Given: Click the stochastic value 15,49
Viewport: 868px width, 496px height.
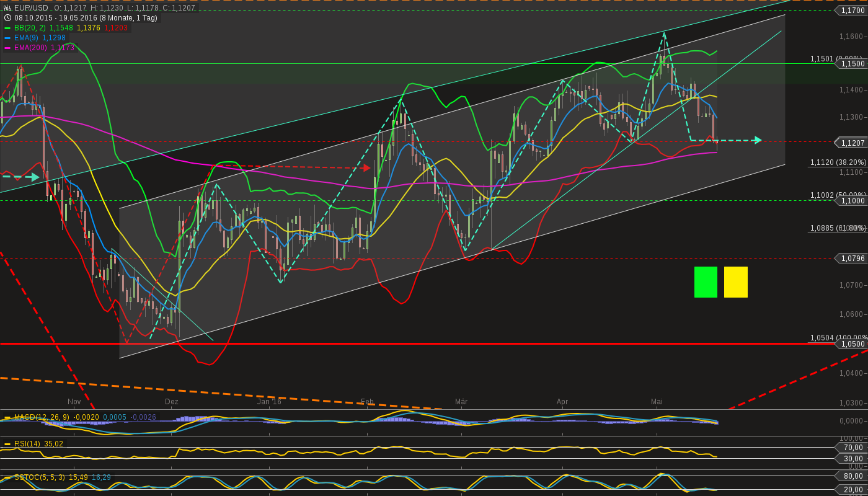Looking at the screenshot, I should 78,477.
